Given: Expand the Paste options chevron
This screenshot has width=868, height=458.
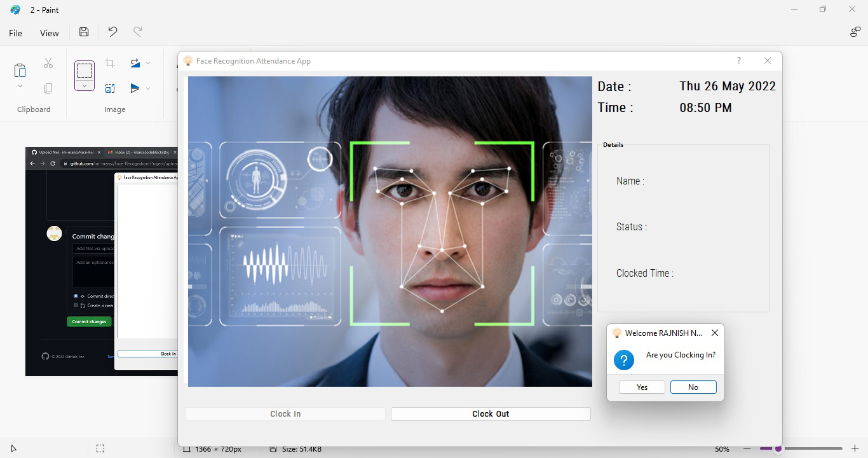Looking at the screenshot, I should [20, 87].
